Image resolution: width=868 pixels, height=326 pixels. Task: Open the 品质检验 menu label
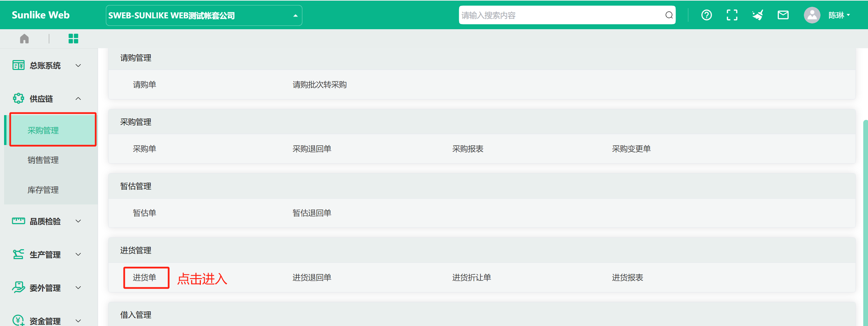pyautogui.click(x=45, y=221)
